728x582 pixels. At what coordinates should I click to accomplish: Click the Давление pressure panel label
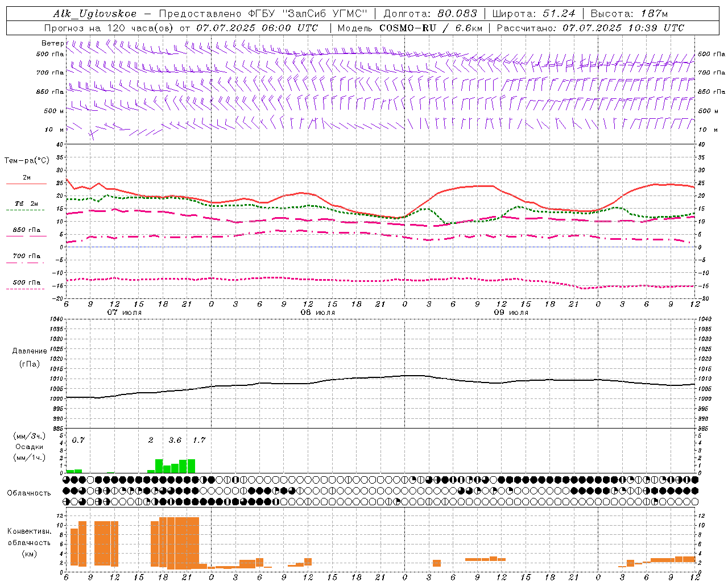tap(29, 351)
